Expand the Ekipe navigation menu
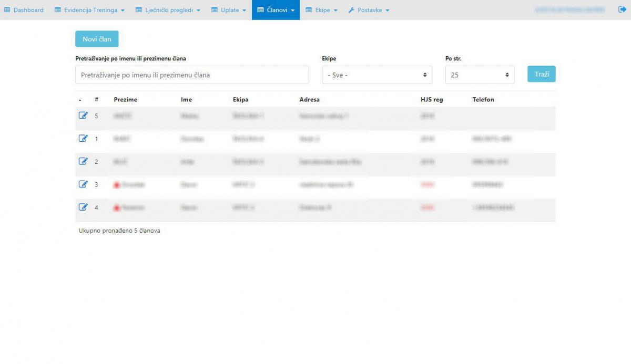 321,10
